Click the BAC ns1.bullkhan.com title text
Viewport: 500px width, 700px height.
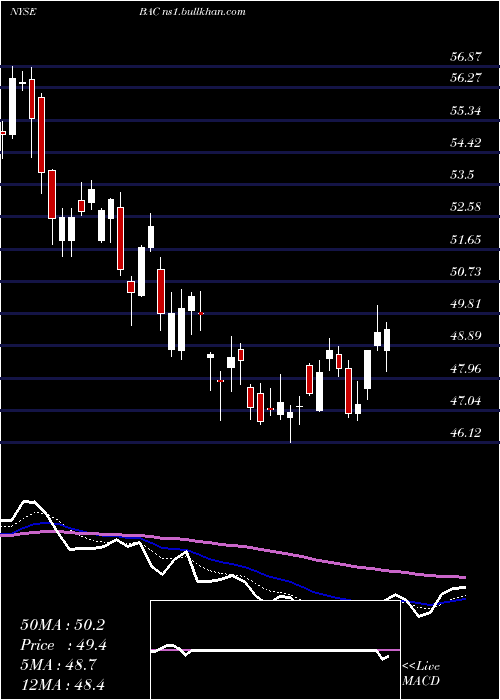(192, 12)
